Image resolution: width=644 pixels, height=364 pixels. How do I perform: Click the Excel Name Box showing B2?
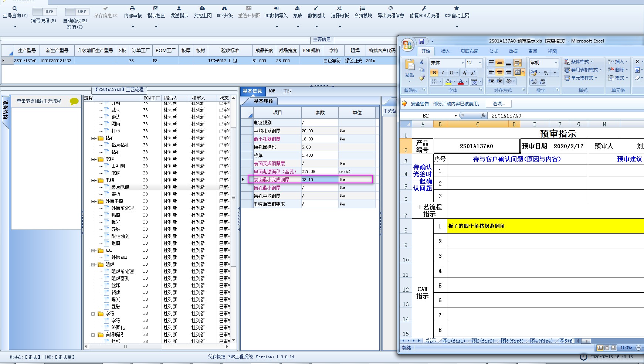click(x=426, y=116)
